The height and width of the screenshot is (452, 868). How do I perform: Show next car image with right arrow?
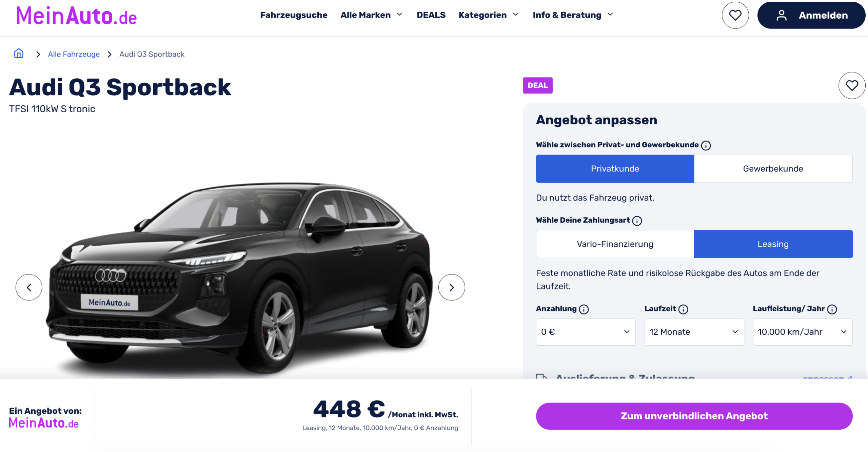[452, 287]
